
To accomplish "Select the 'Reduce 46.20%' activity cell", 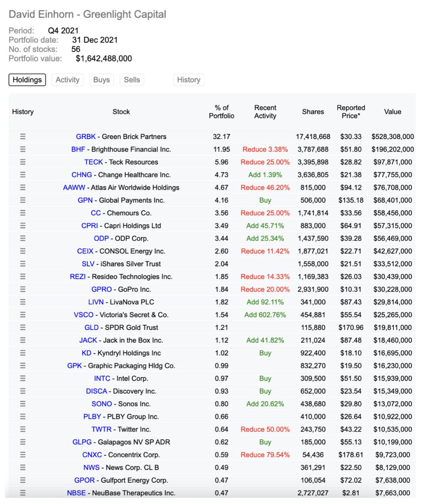I will 265,187.
